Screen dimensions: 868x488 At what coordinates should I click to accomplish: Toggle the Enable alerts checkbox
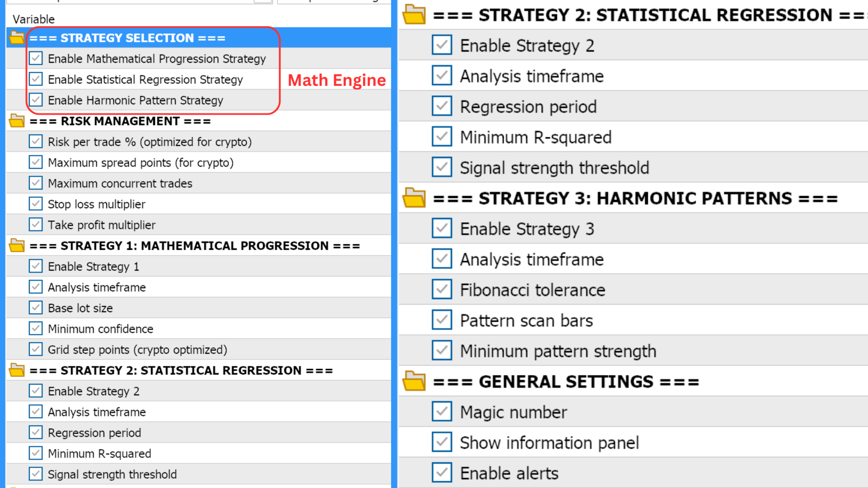pyautogui.click(x=442, y=473)
